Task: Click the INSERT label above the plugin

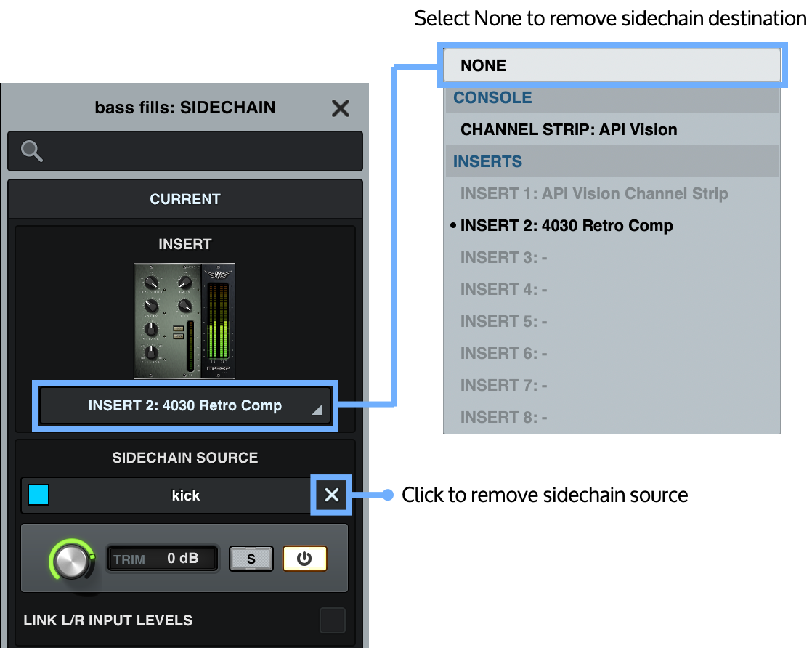Action: [185, 244]
